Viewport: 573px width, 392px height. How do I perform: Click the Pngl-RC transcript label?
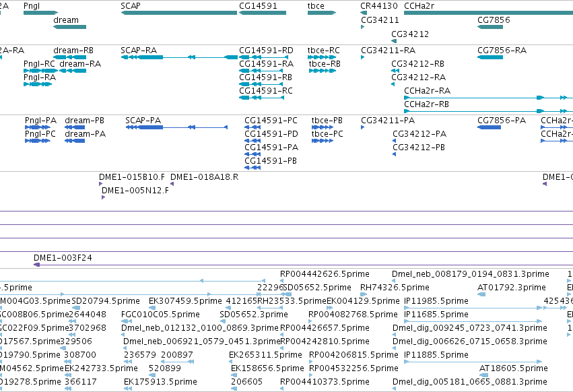[x=39, y=64]
